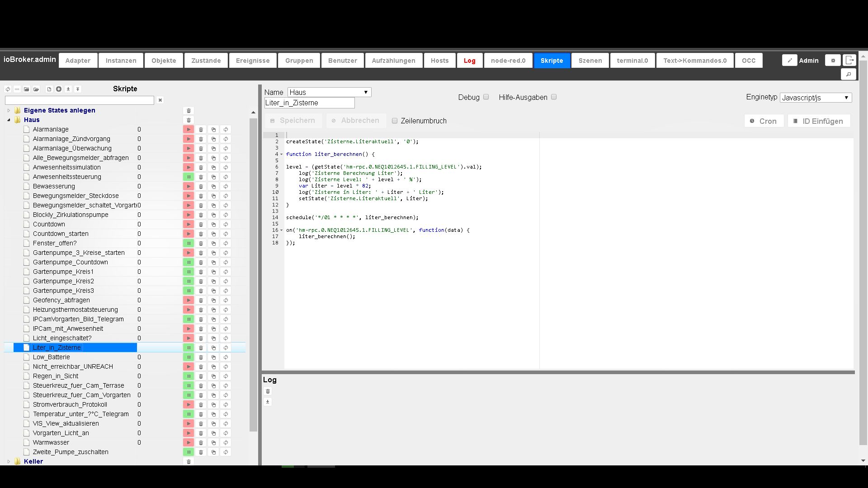Start the Warmwasser script
Screen dimensions: 868x488
[189, 443]
